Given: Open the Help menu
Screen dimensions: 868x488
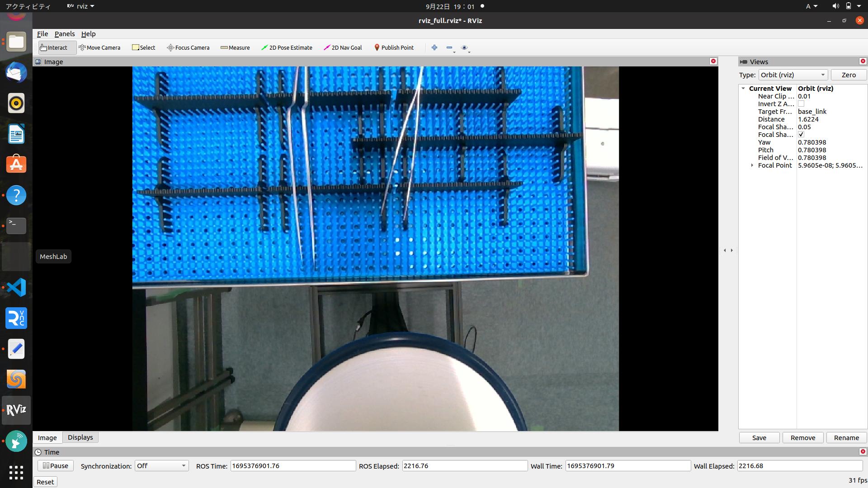Looking at the screenshot, I should point(88,34).
